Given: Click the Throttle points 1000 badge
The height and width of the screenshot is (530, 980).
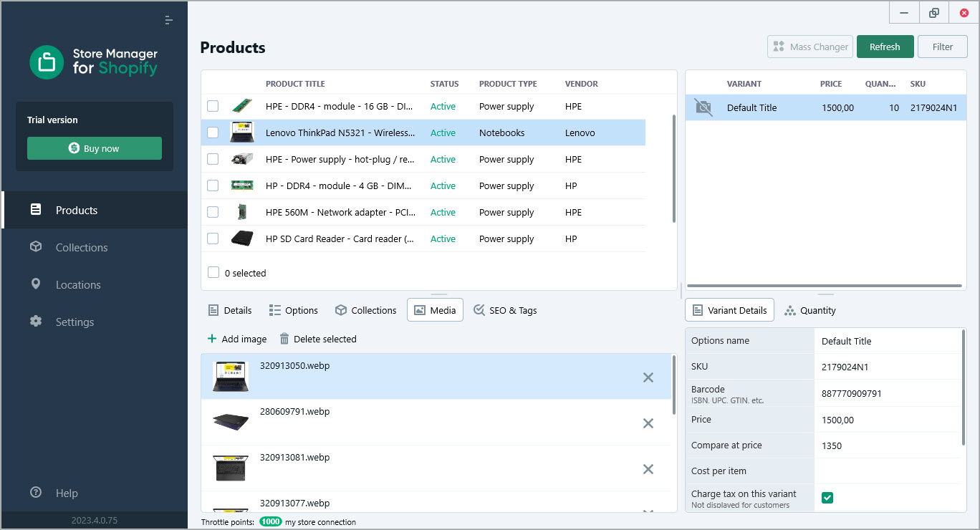Looking at the screenshot, I should [271, 521].
